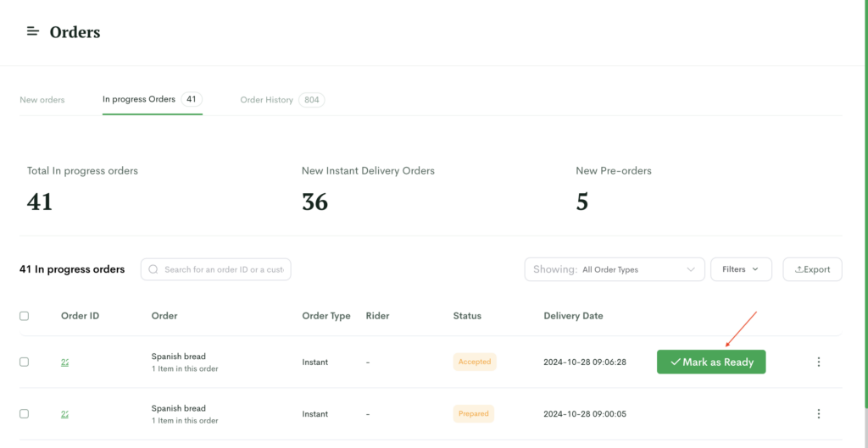Click the export upload icon
Viewport: 868px width, 448px height.
(798, 269)
